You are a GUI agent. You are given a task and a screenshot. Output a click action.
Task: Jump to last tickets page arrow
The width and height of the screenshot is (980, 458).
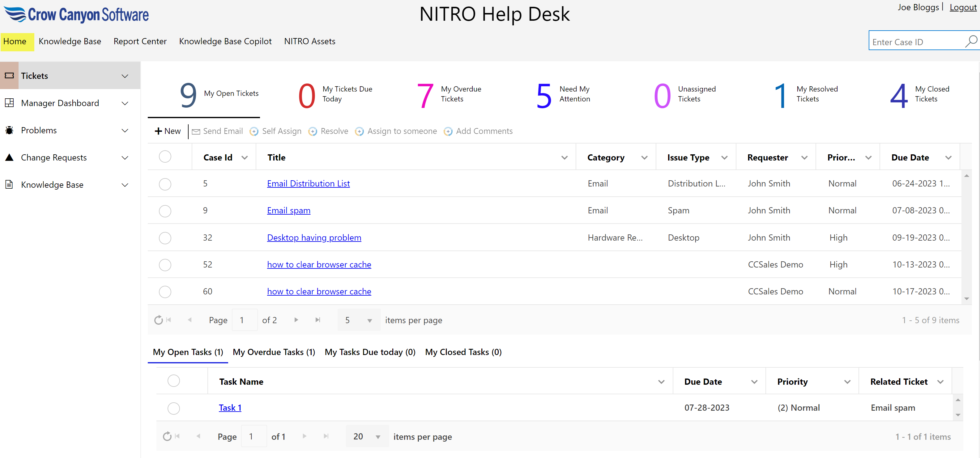pyautogui.click(x=318, y=320)
